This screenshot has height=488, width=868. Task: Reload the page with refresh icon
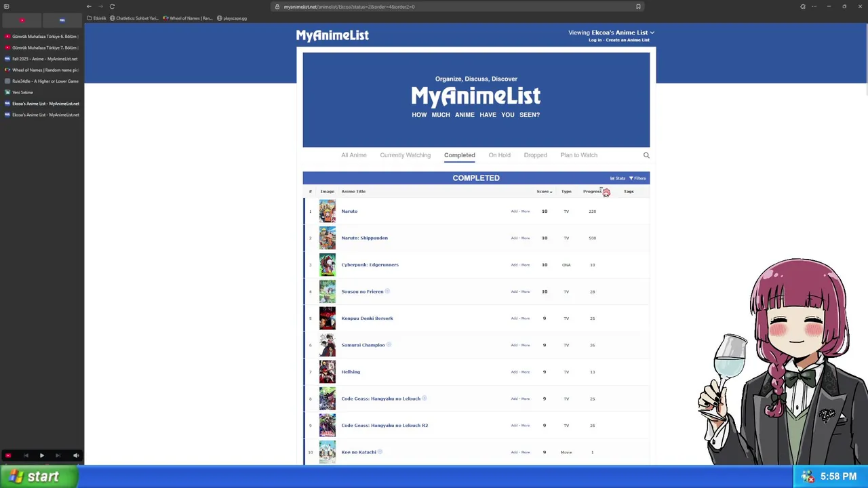tap(112, 6)
